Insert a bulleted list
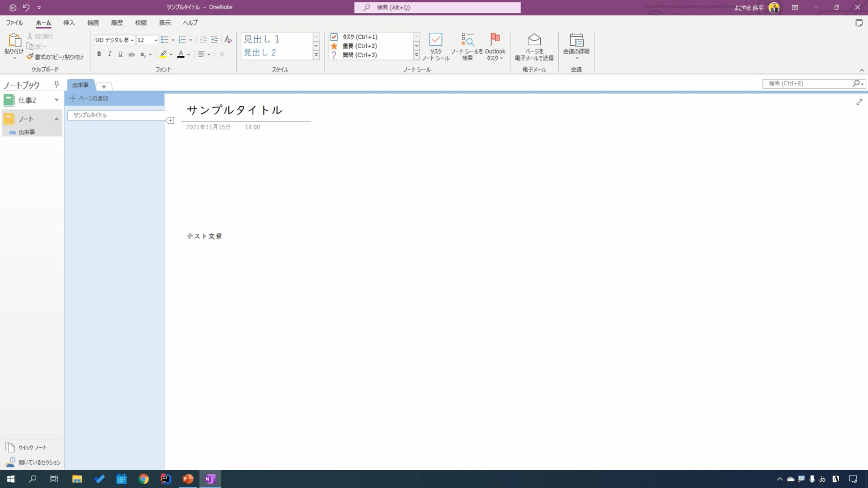The height and width of the screenshot is (488, 868). (x=164, y=40)
